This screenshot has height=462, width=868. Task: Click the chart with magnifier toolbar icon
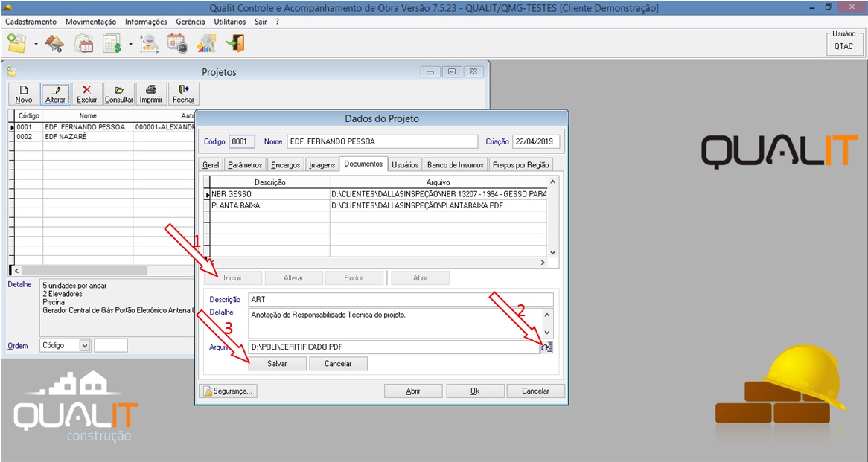[x=149, y=43]
